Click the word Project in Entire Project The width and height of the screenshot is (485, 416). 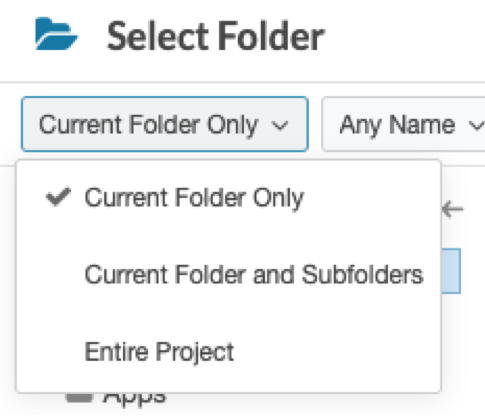click(x=195, y=353)
